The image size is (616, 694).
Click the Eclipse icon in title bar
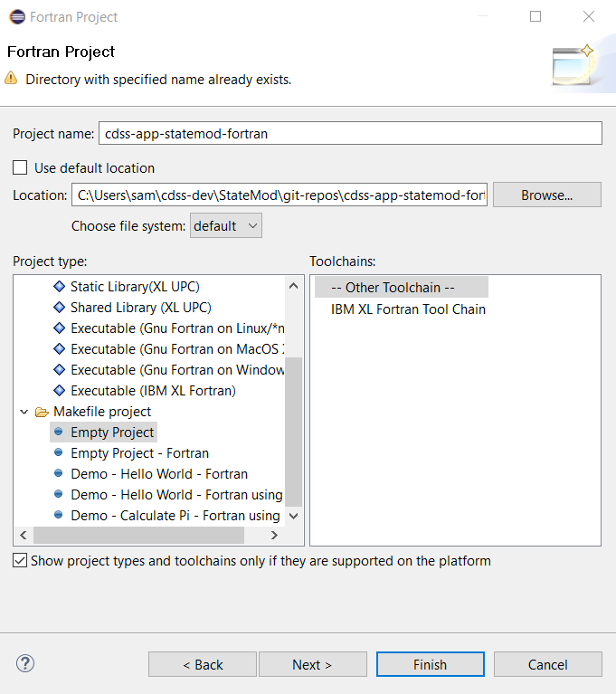[x=16, y=16]
